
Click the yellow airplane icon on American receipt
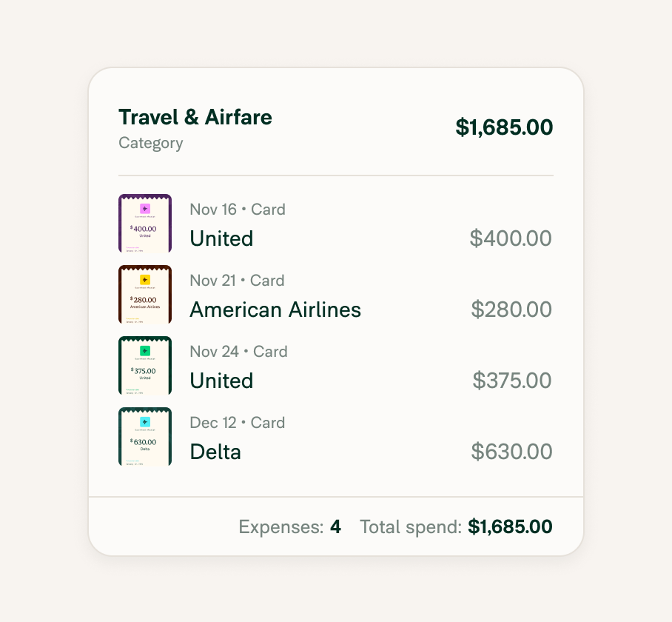pyautogui.click(x=145, y=280)
